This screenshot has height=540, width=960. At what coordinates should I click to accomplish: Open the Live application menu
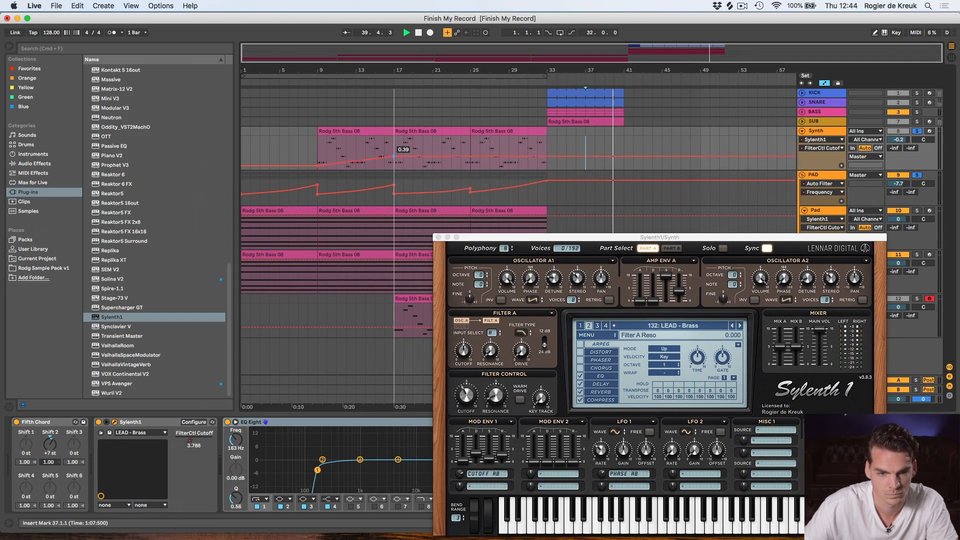(34, 6)
